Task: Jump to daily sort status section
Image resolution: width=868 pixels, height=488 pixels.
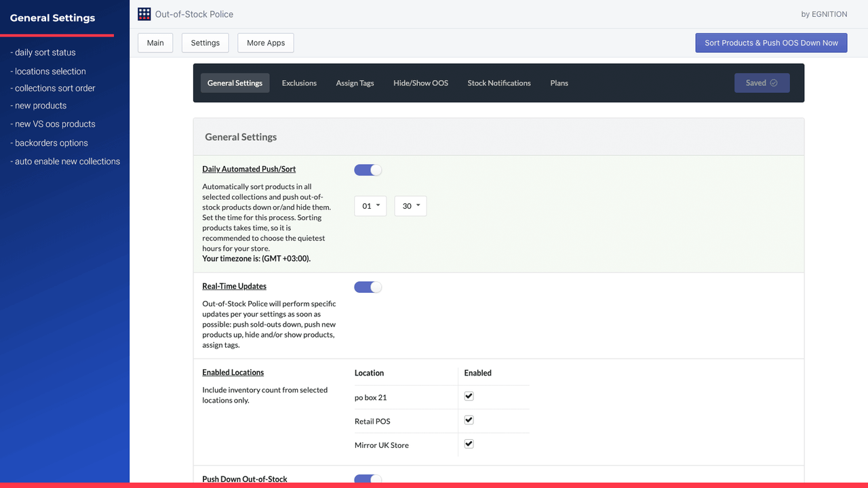Action: coord(43,52)
